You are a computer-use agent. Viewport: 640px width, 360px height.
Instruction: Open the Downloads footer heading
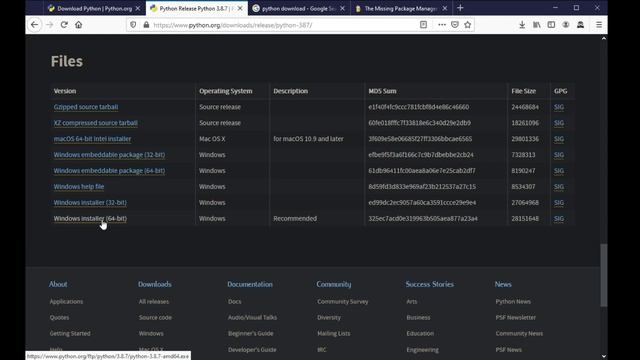(x=155, y=284)
